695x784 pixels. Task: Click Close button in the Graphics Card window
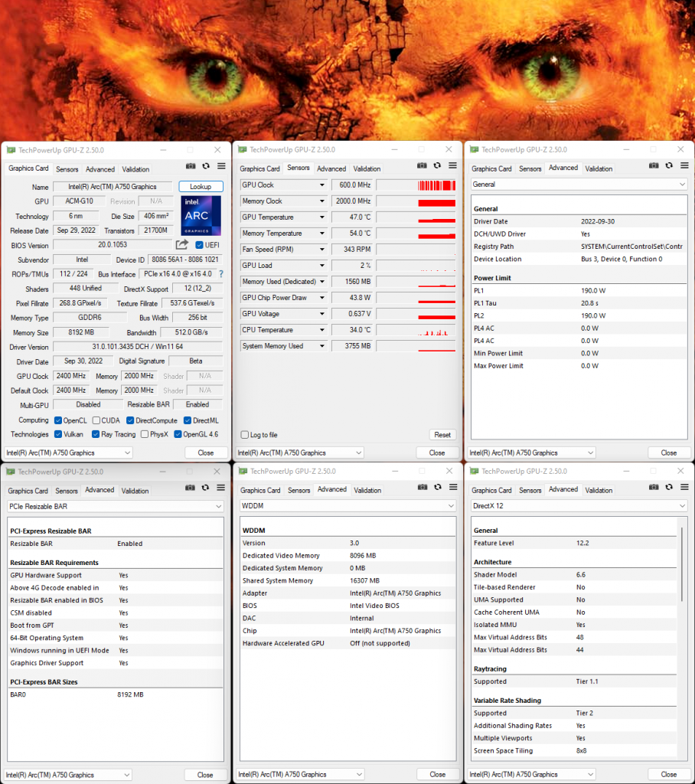205,453
